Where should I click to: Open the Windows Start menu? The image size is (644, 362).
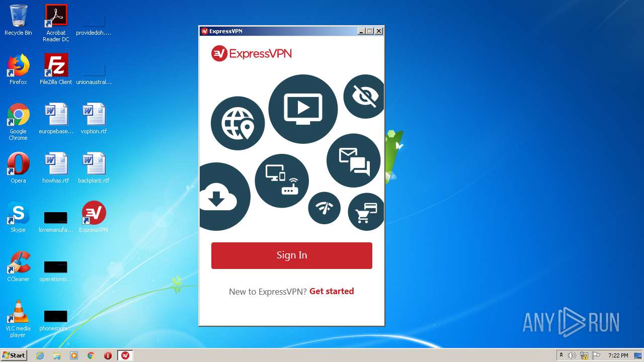click(x=14, y=355)
